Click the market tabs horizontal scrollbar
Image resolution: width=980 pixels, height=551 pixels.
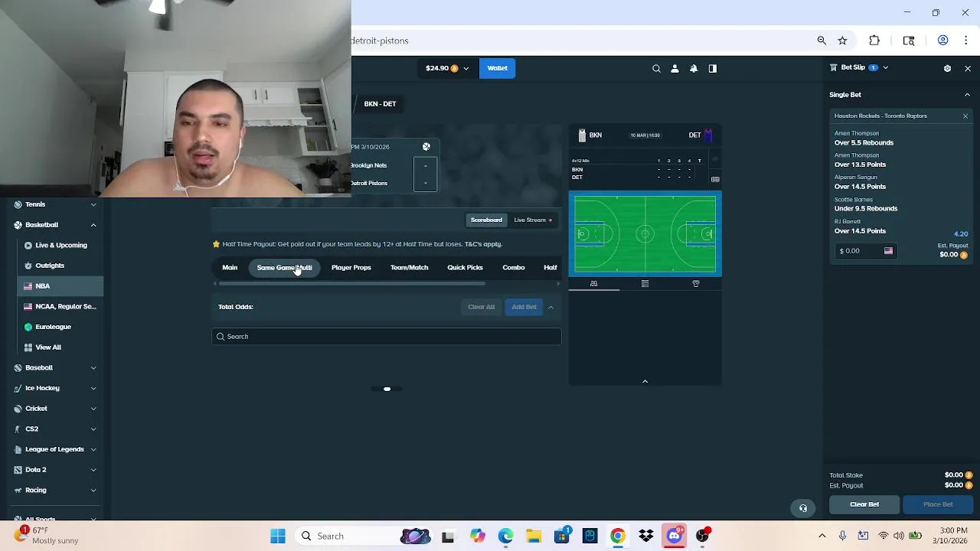pos(352,284)
